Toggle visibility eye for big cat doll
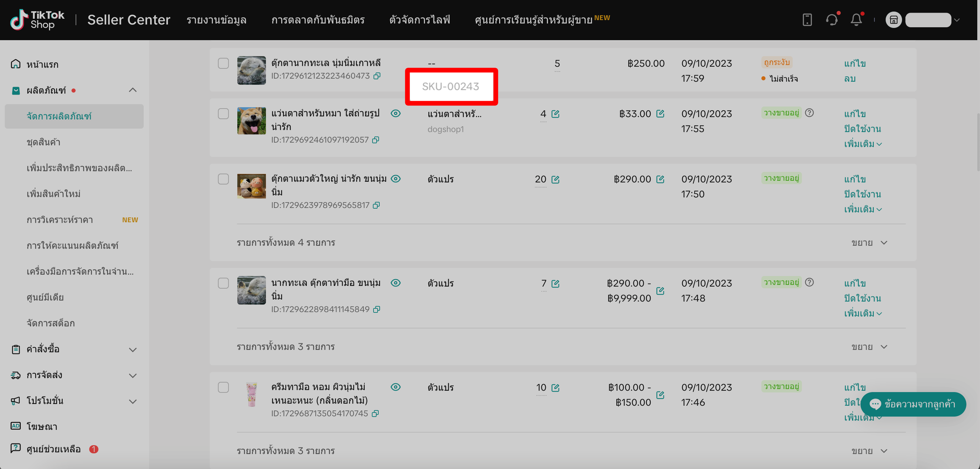The width and height of the screenshot is (980, 469). 396,179
